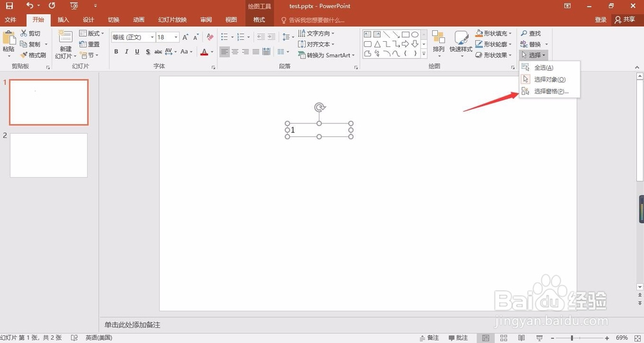Open font name combo box 等线 (正文)
The image size is (644, 343).
[133, 37]
